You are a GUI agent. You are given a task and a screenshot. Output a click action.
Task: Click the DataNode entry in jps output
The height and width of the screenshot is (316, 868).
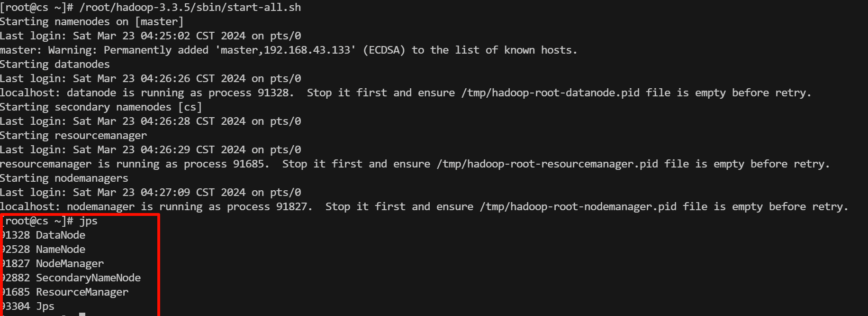[x=61, y=235]
